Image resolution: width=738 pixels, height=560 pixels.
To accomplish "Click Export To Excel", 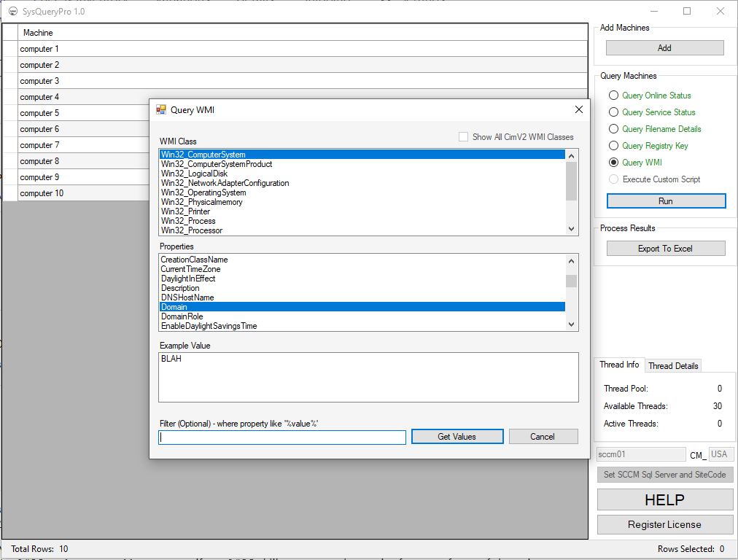I will click(x=664, y=248).
